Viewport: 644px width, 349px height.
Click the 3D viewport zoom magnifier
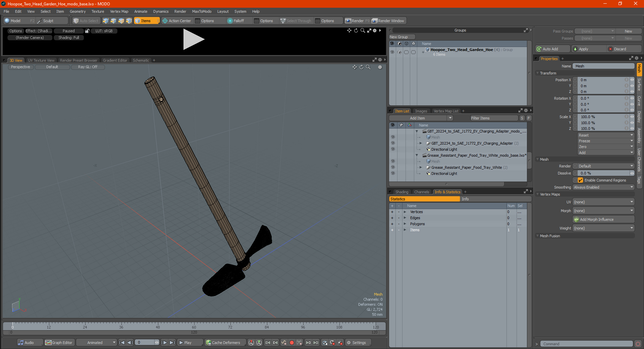368,67
